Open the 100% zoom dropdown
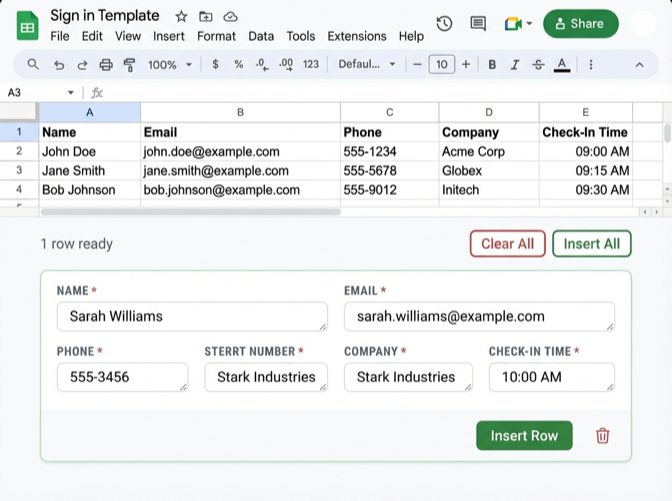The image size is (672, 501). point(170,65)
